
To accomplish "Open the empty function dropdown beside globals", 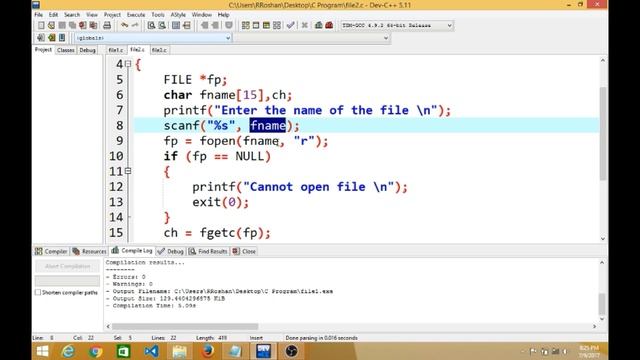I will coord(386,38).
